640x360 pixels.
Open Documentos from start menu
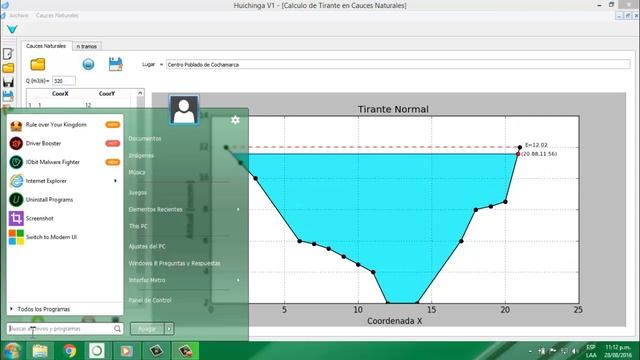(x=145, y=139)
